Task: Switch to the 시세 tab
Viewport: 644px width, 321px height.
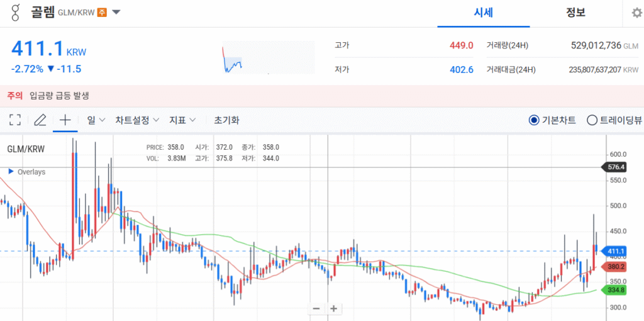Action: click(483, 13)
